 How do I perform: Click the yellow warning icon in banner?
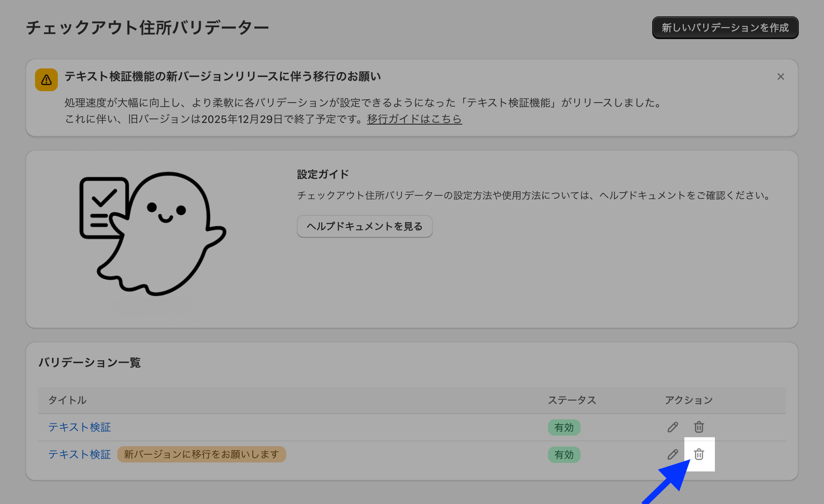tap(46, 79)
